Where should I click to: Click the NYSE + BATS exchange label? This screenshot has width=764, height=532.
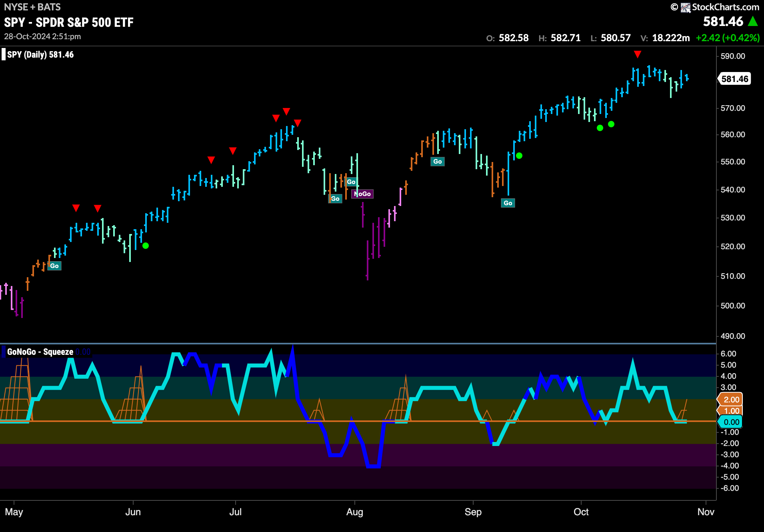pyautogui.click(x=32, y=7)
